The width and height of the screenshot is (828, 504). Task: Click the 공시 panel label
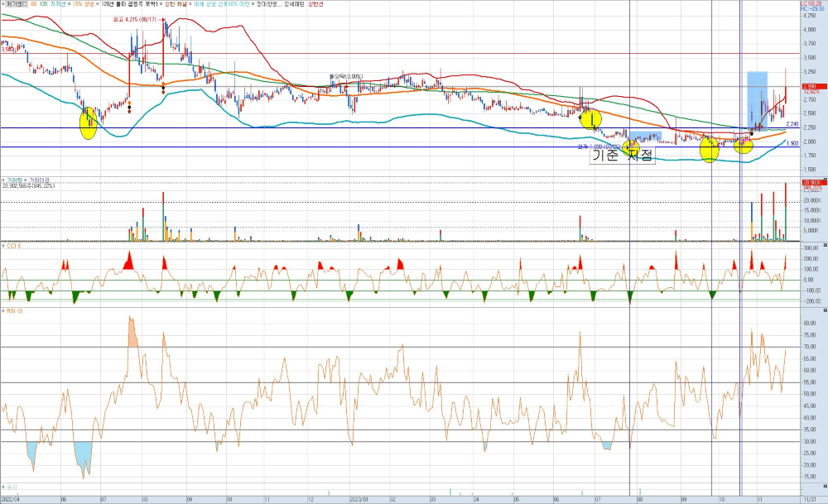(12, 487)
